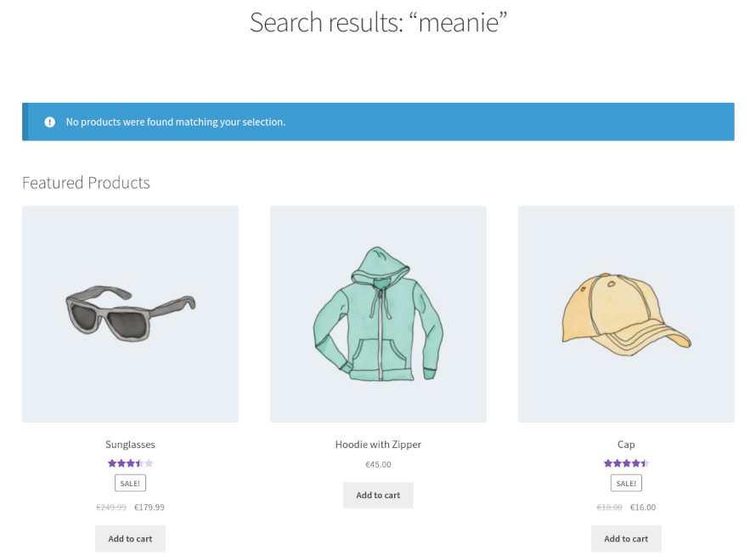Click the Search results 'meanie' heading
The width and height of the screenshot is (756, 556).
tap(378, 23)
